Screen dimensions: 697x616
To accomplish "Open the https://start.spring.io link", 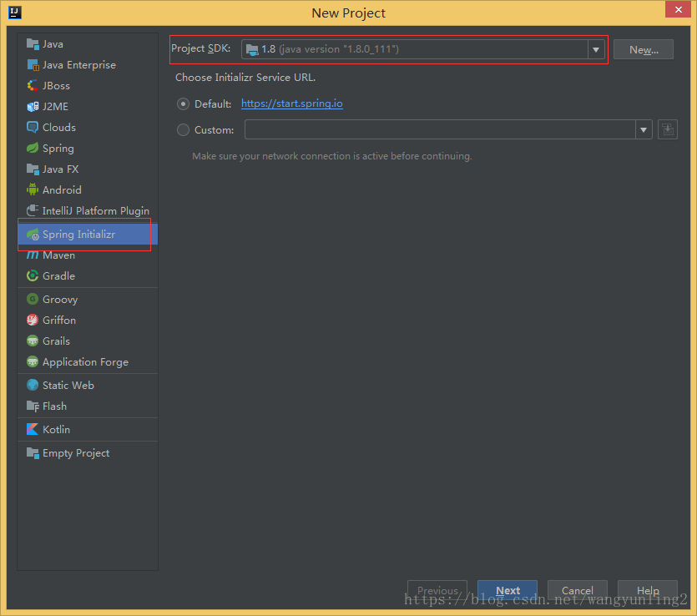I will pyautogui.click(x=291, y=104).
